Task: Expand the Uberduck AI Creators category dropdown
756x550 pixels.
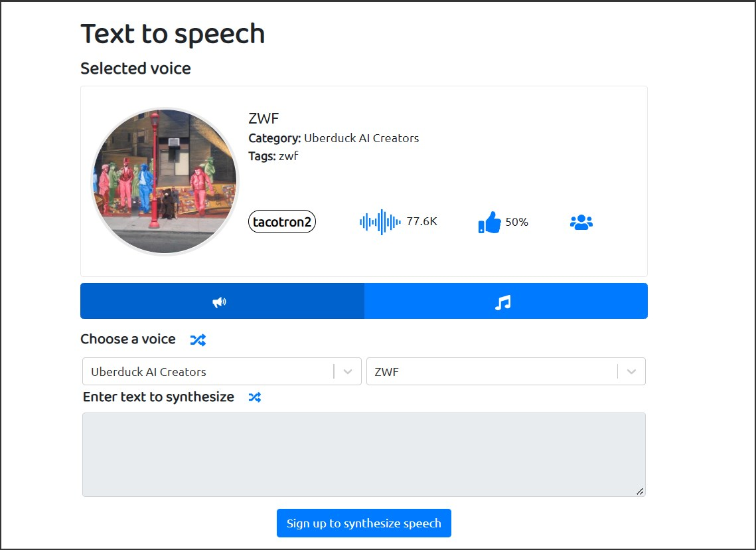Action: (348, 372)
